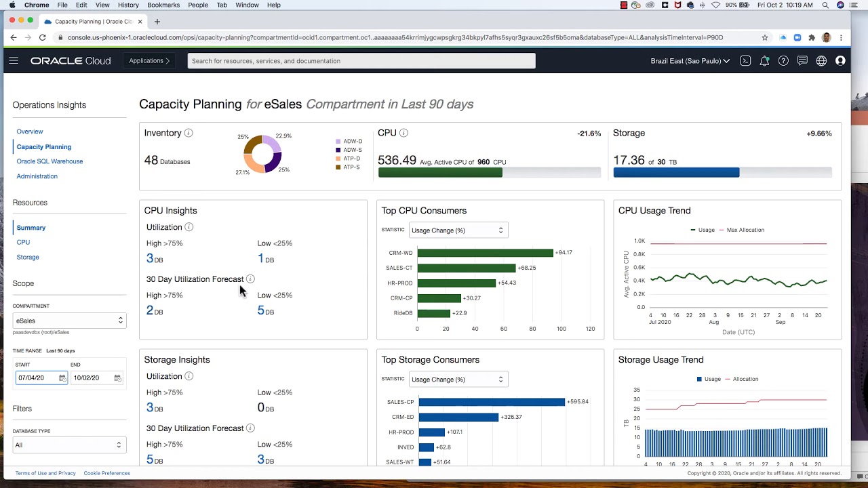
Task: Click the ATP-S legend color swatch
Action: (338, 167)
